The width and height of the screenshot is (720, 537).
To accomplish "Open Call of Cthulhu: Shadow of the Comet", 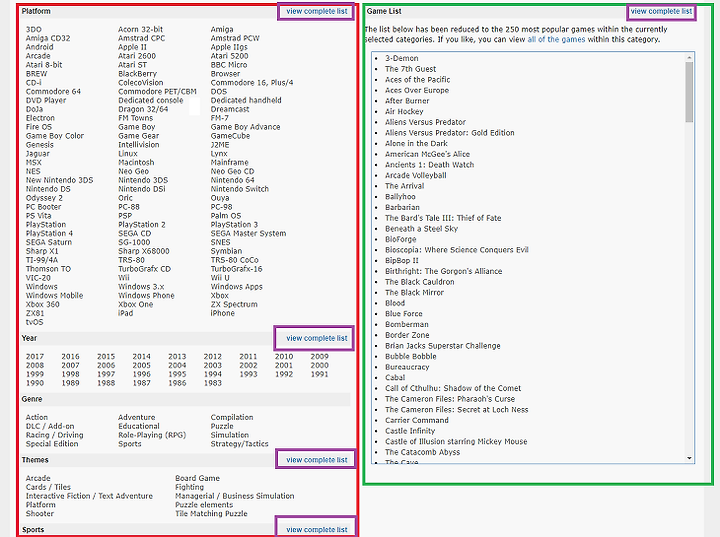I will [x=453, y=388].
